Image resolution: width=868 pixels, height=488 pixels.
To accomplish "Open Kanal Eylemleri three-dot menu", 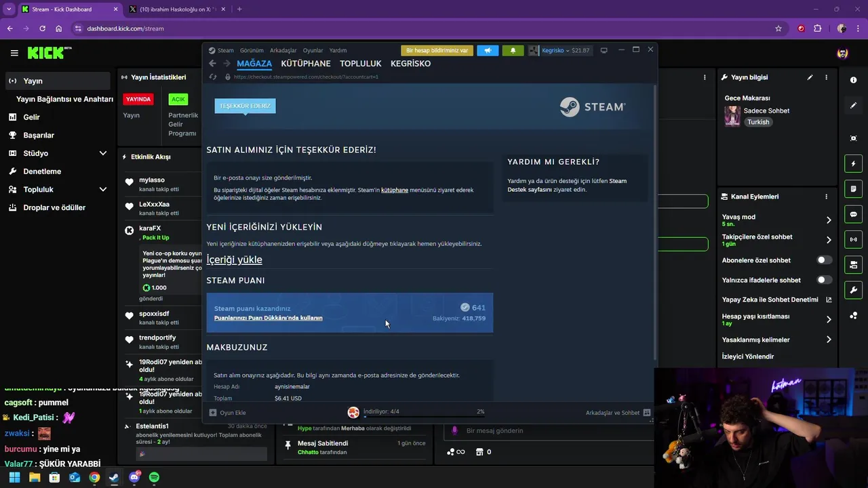I will (x=826, y=197).
